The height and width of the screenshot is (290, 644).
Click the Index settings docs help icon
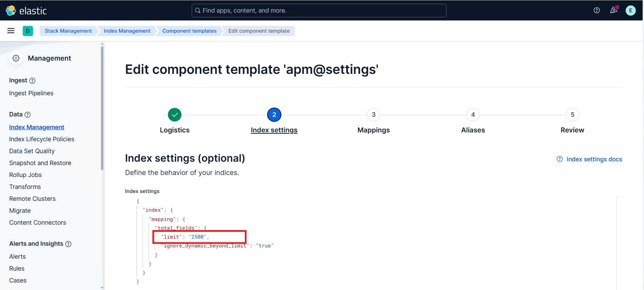tap(560, 159)
